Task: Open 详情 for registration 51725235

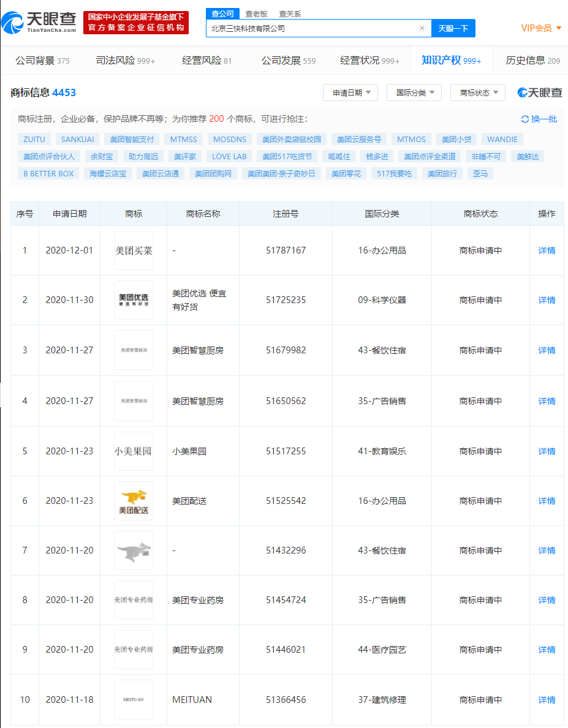Action: click(x=547, y=301)
